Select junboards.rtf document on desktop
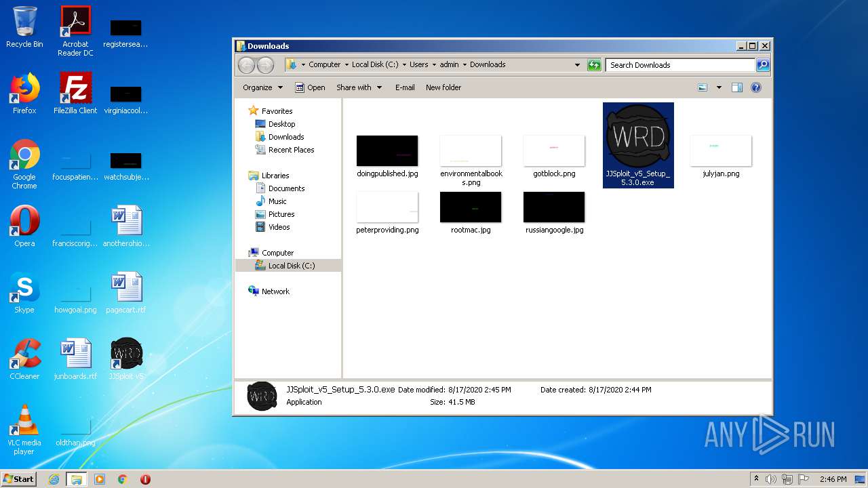 (x=75, y=359)
